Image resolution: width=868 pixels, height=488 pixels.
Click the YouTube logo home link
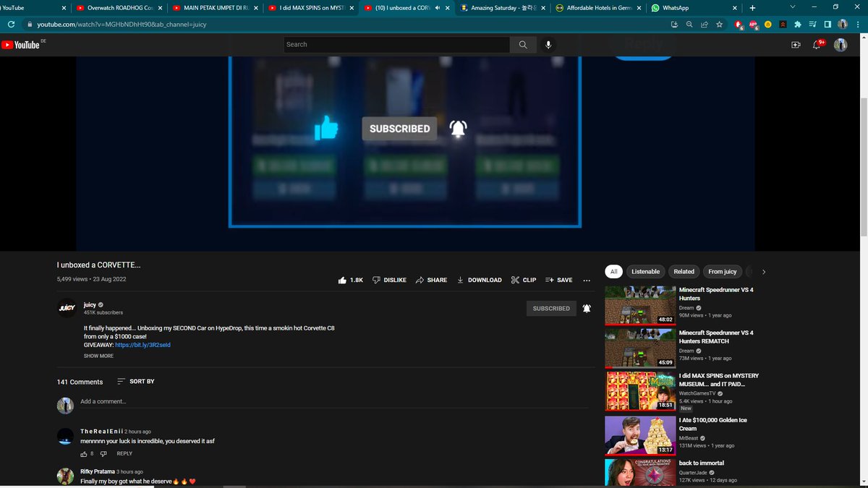pyautogui.click(x=21, y=45)
